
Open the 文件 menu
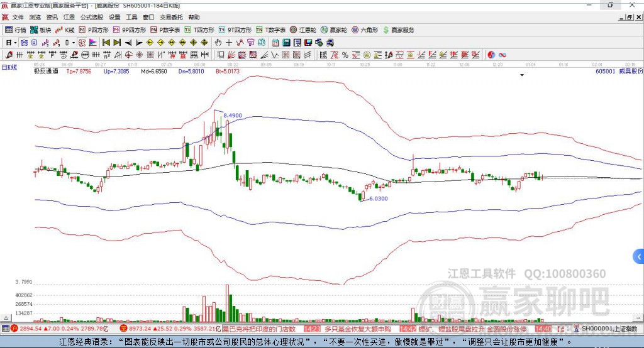pyautogui.click(x=18, y=17)
